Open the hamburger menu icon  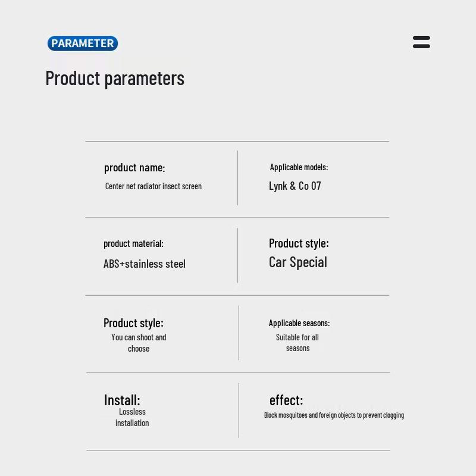coord(421,42)
